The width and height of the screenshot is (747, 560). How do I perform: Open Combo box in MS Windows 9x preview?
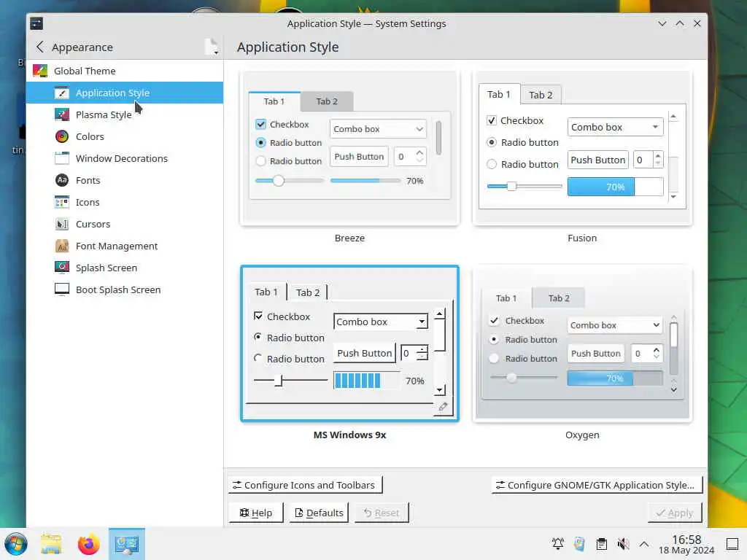click(x=380, y=322)
